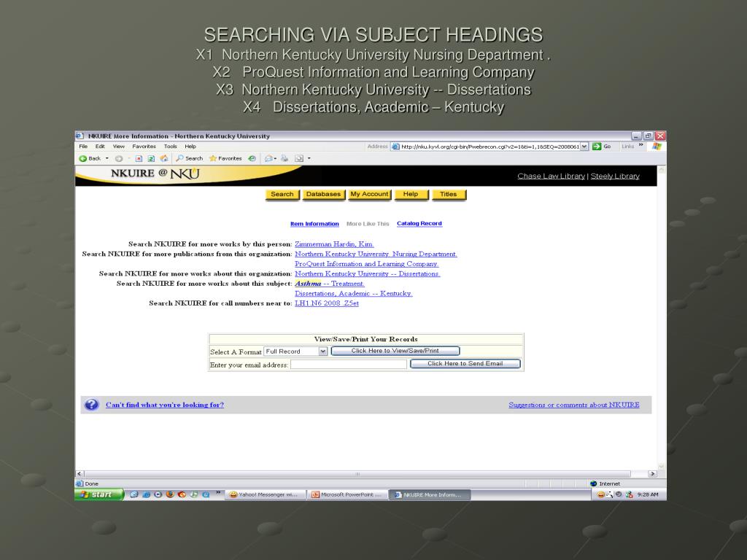Viewport: 747px width, 560px height.
Task: Follow the LH1.N6 2008 call number link
Action: point(326,303)
